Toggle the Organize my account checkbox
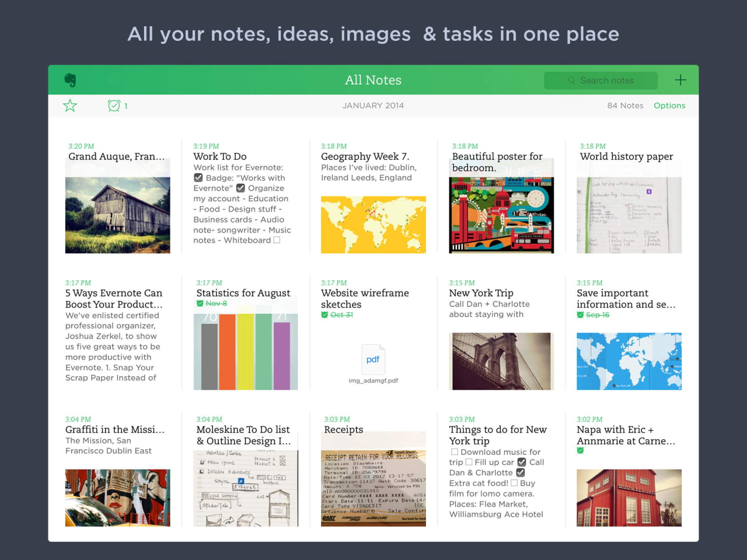 (240, 188)
